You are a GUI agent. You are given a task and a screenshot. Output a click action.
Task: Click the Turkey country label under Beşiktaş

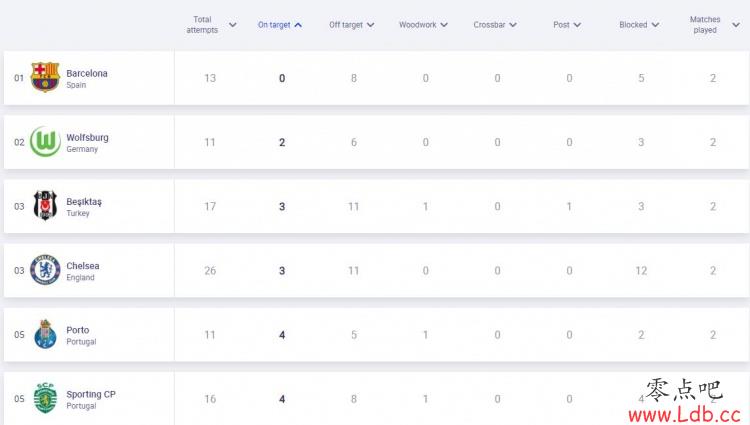coord(78,213)
